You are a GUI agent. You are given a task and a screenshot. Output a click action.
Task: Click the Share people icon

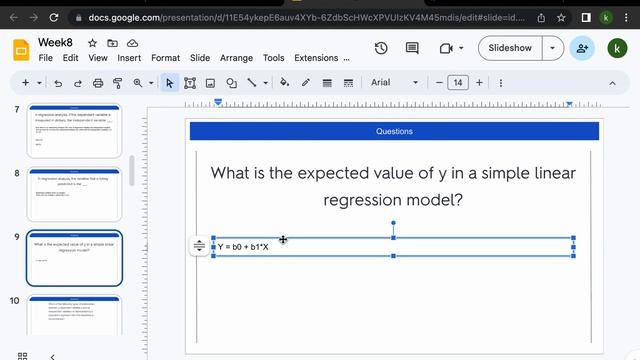582,48
